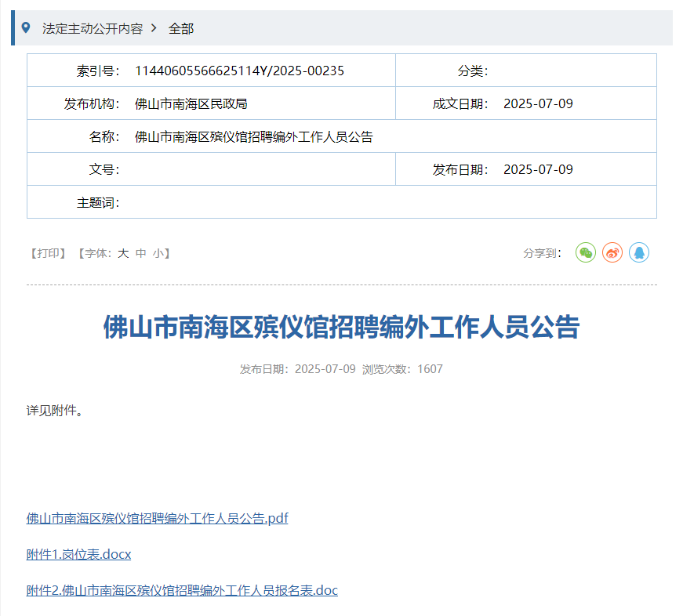The height and width of the screenshot is (616, 683).
Task: Share to QQ via blue penguin icon
Action: (639, 252)
